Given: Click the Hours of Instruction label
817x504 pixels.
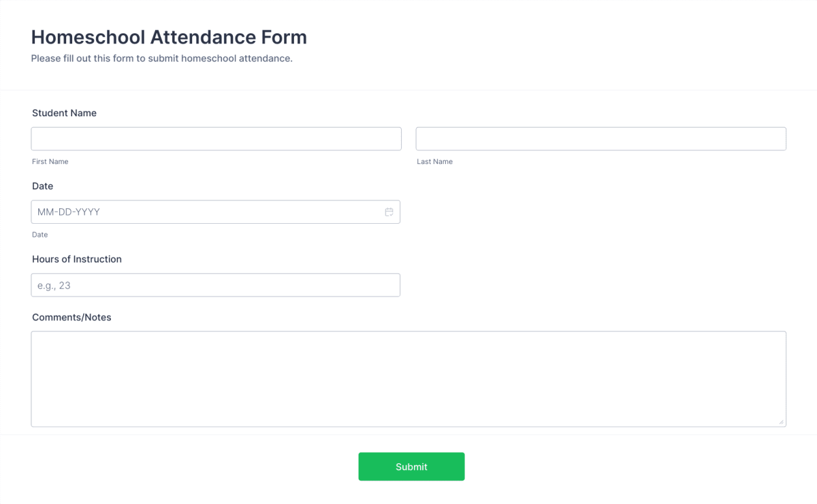Looking at the screenshot, I should click(76, 259).
